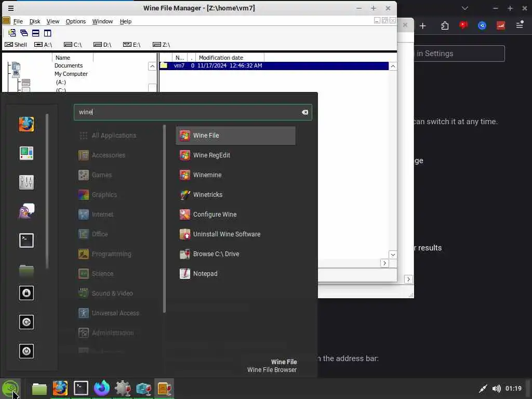The image size is (532, 399).
Task: Click the tile vertically toolbar icon
Action: [x=47, y=33]
